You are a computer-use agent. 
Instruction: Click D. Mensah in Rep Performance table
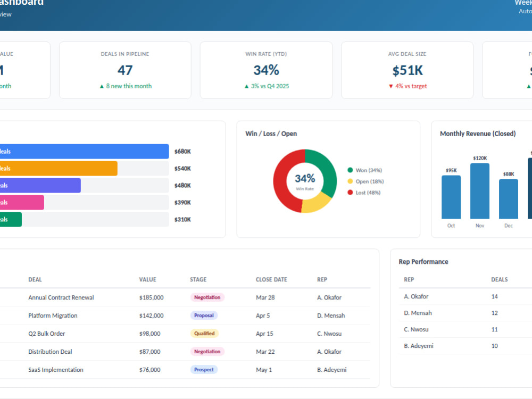[x=418, y=313]
